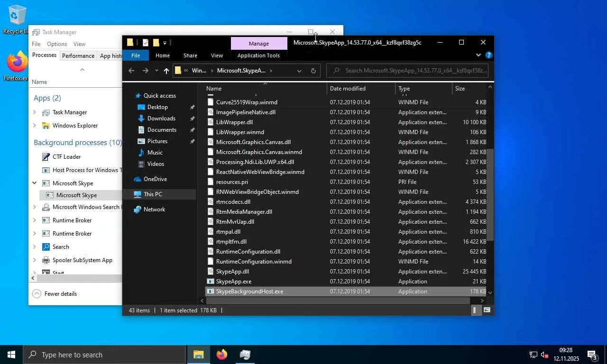607x364 pixels.
Task: Go forward using Explorer's Forward arrow
Action: (145, 71)
